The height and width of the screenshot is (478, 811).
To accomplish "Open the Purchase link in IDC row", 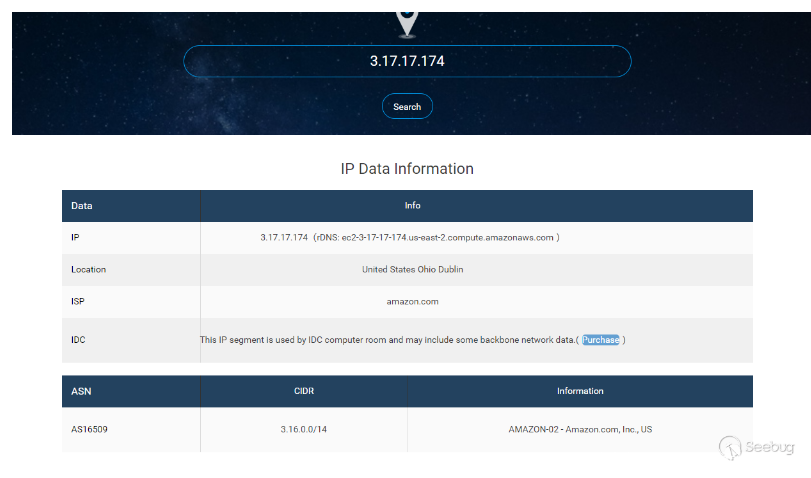I will 601,340.
